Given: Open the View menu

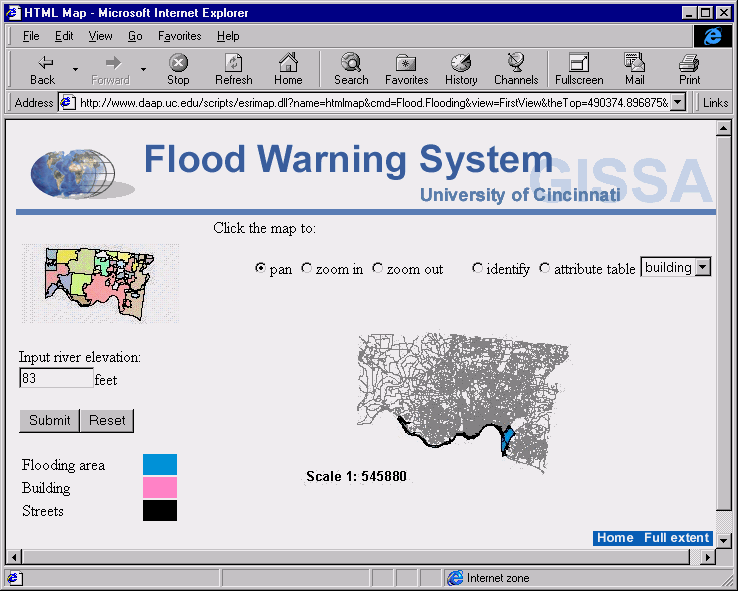Looking at the screenshot, I should (100, 36).
